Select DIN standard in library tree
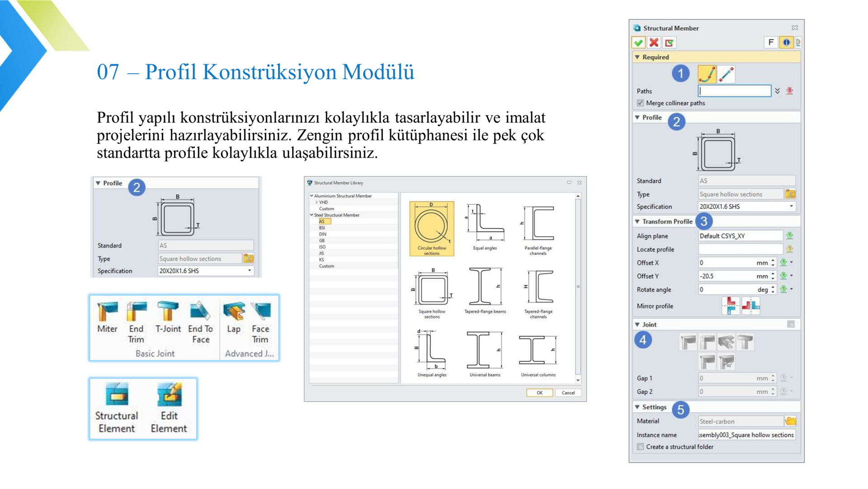Image resolution: width=868 pixels, height=489 pixels. coord(322,234)
